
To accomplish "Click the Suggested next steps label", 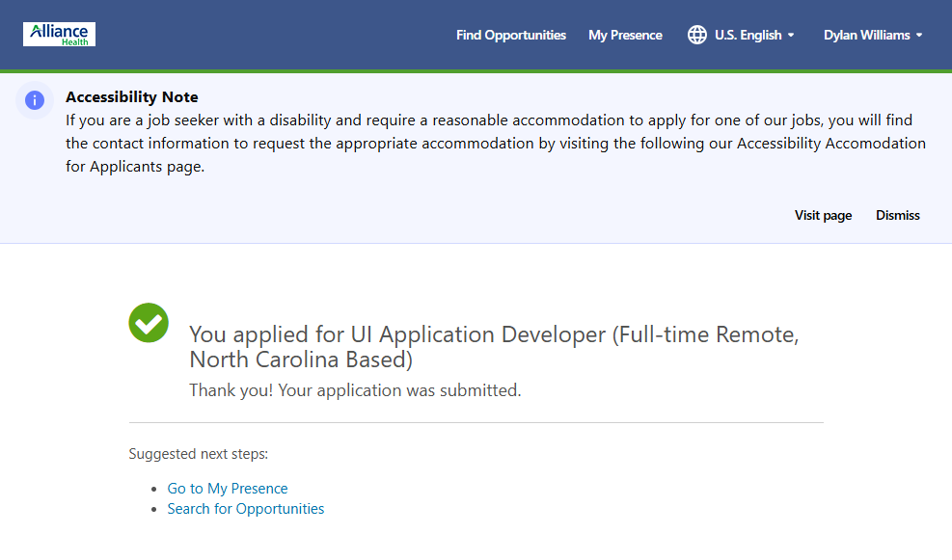I will tap(199, 454).
